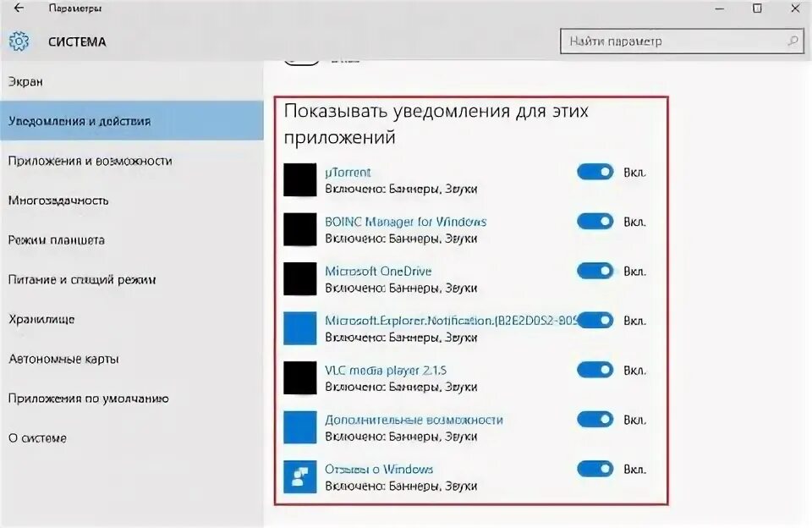Open Отзывы о Windows notification link

379,470
